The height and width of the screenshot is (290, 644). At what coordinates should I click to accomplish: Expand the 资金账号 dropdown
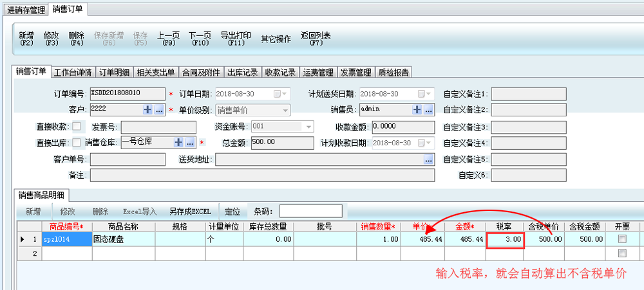click(x=308, y=126)
